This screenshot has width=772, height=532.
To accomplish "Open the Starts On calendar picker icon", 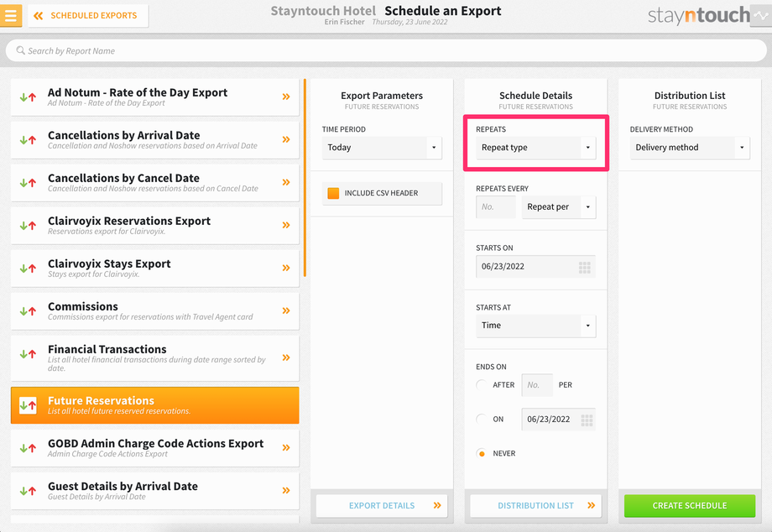I will click(584, 267).
